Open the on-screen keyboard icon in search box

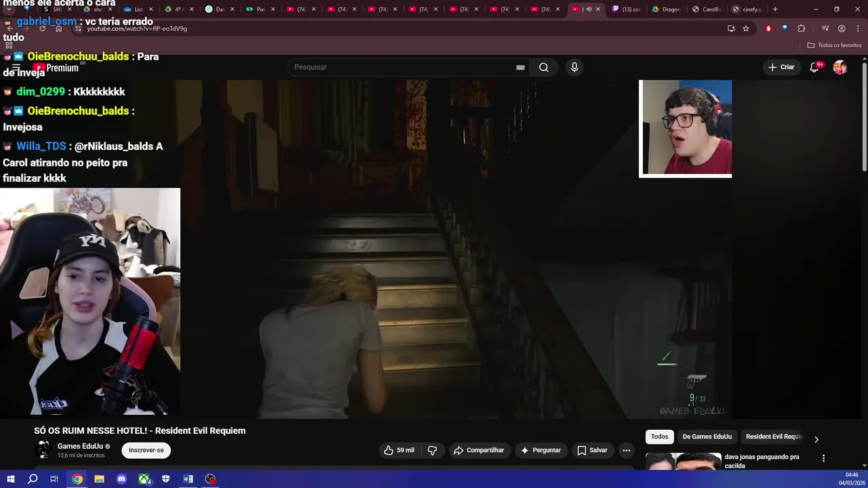(520, 67)
